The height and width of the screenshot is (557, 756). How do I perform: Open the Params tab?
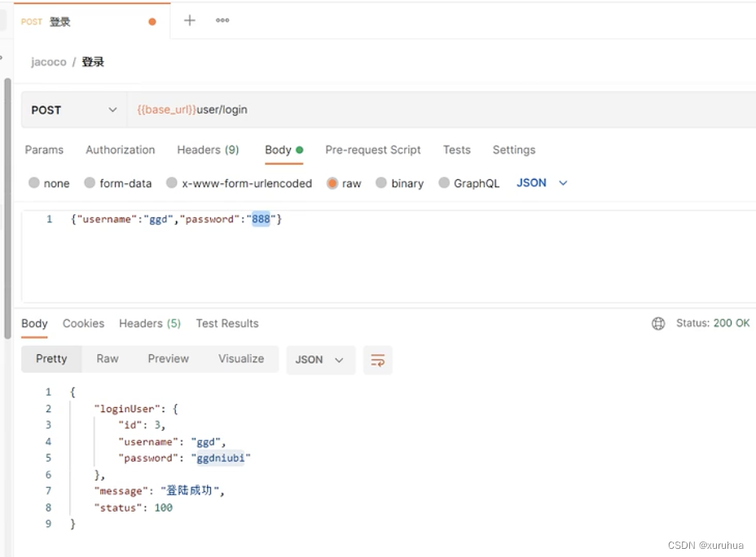pos(44,150)
